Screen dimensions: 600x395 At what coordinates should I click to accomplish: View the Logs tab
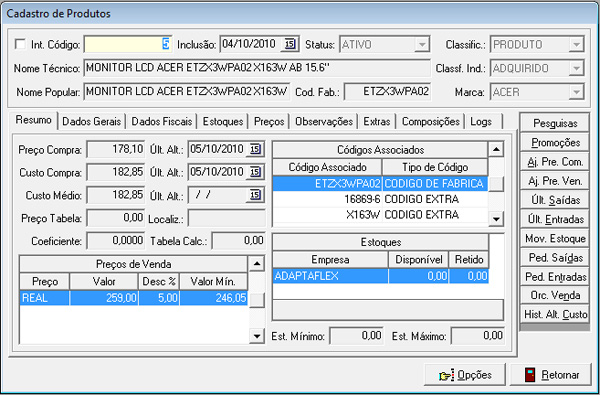pyautogui.click(x=481, y=122)
